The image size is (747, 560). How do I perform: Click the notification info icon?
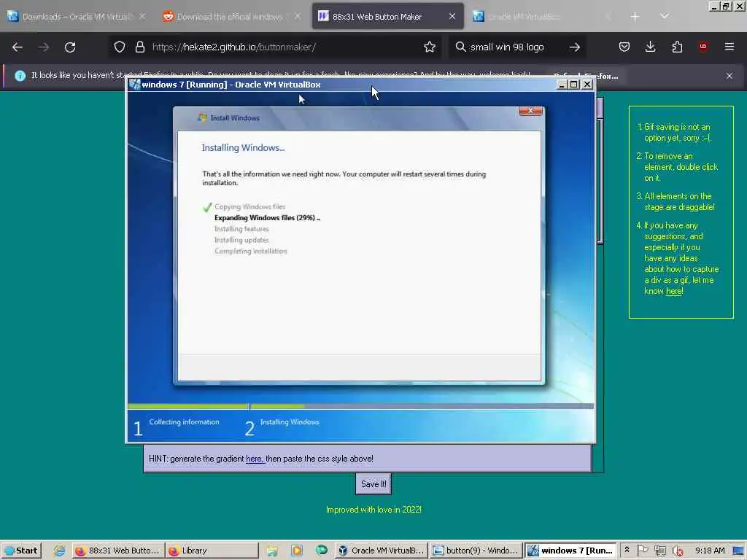[20, 76]
